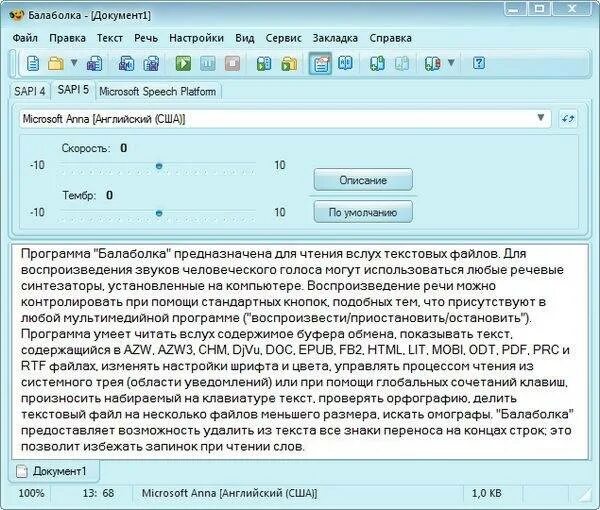Viewport: 600px width, 510px height.
Task: Click the save audio file toolbar icon
Action: [x=127, y=63]
